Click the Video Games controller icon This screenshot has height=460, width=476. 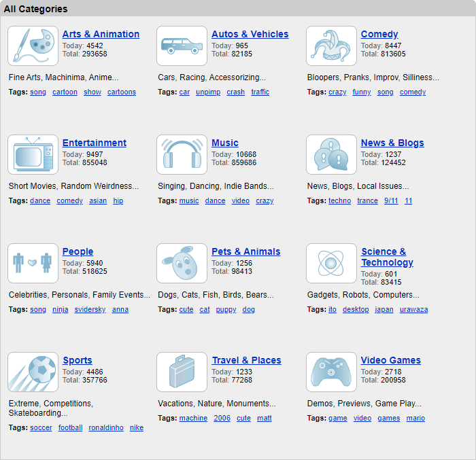331,372
